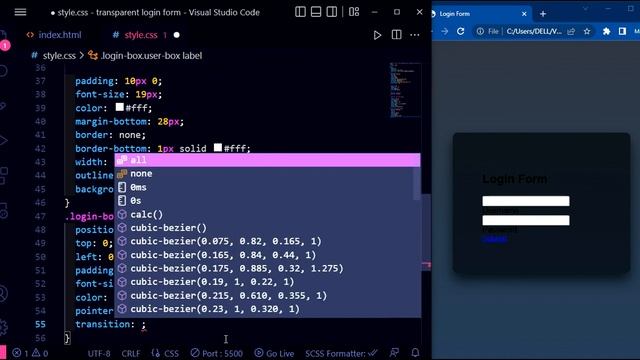
Task: Pick the #fff swatch on border-bottom line
Action: tap(218, 147)
